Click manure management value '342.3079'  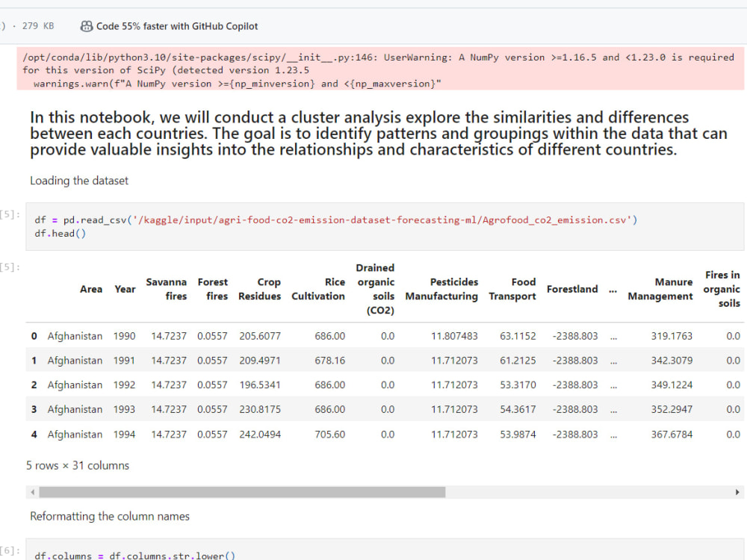(x=672, y=361)
